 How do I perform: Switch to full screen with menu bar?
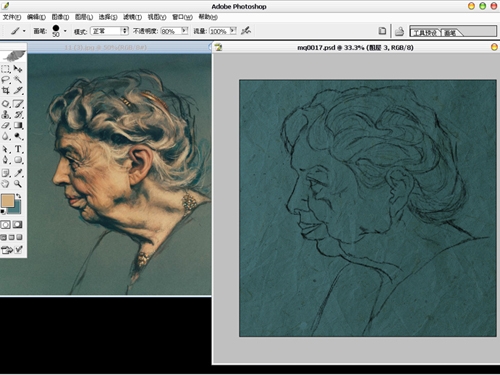click(12, 237)
